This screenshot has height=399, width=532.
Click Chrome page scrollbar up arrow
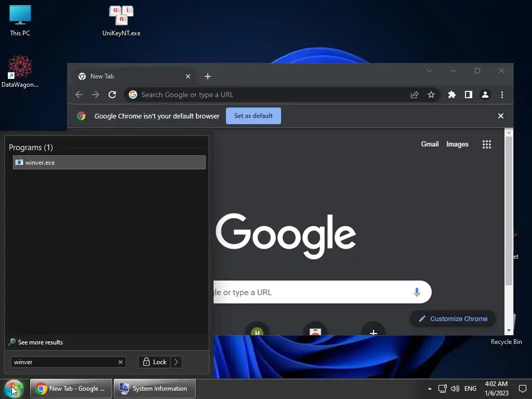[509, 132]
